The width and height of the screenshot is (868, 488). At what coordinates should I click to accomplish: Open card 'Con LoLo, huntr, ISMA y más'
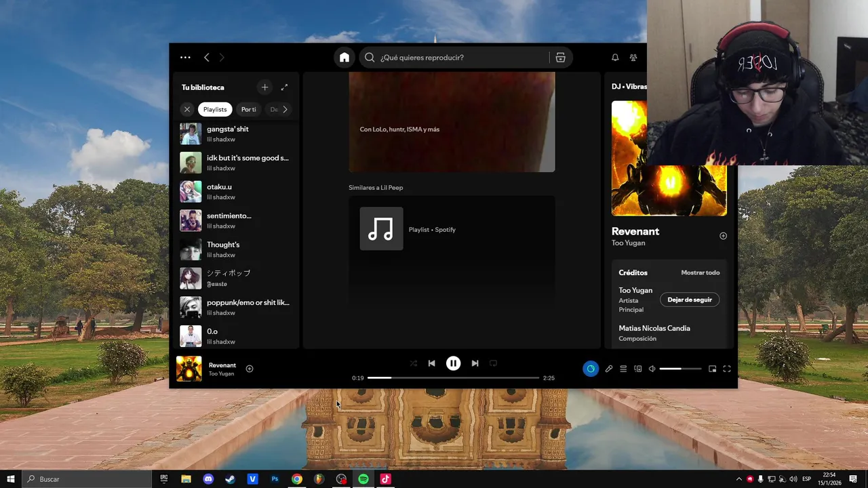(452, 122)
